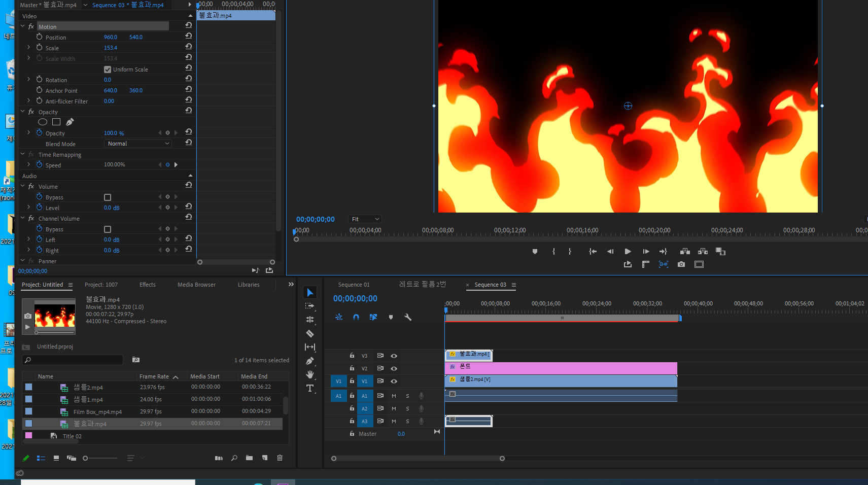
Task: Select the Ripple Edit tool
Action: coord(310,320)
